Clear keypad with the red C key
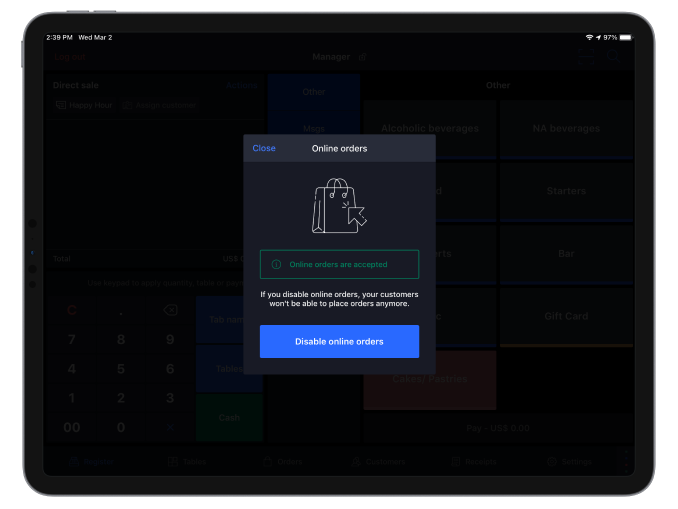Image resolution: width=678 pixels, height=509 pixels. pos(72,310)
